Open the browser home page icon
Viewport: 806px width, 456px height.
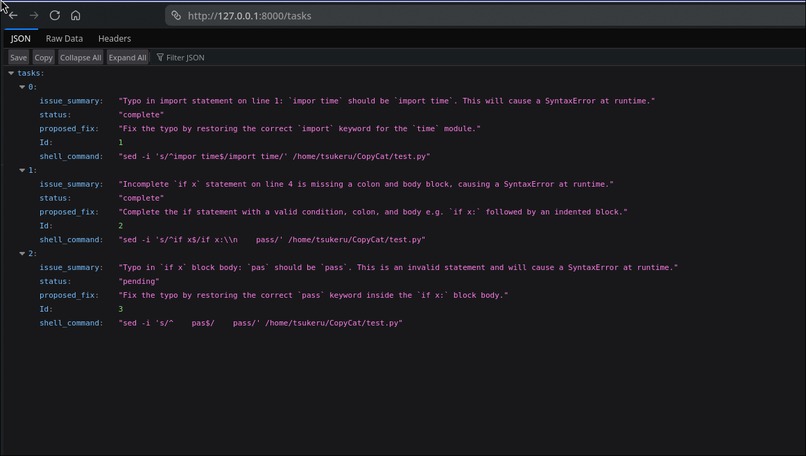(76, 15)
